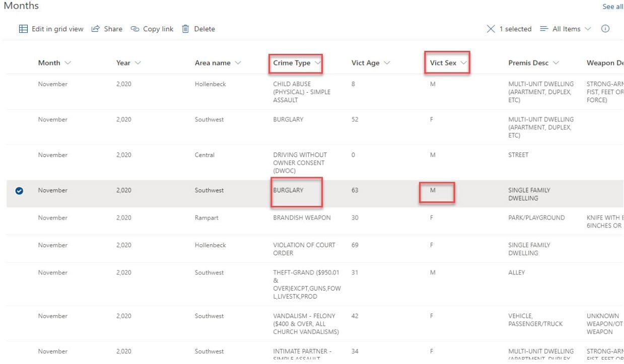The image size is (624, 364).
Task: Open the Premis Desc column menu
Action: [x=556, y=63]
